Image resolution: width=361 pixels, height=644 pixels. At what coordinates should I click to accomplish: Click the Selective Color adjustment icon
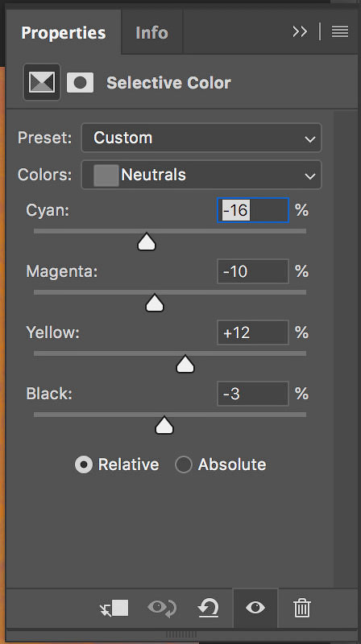[42, 82]
